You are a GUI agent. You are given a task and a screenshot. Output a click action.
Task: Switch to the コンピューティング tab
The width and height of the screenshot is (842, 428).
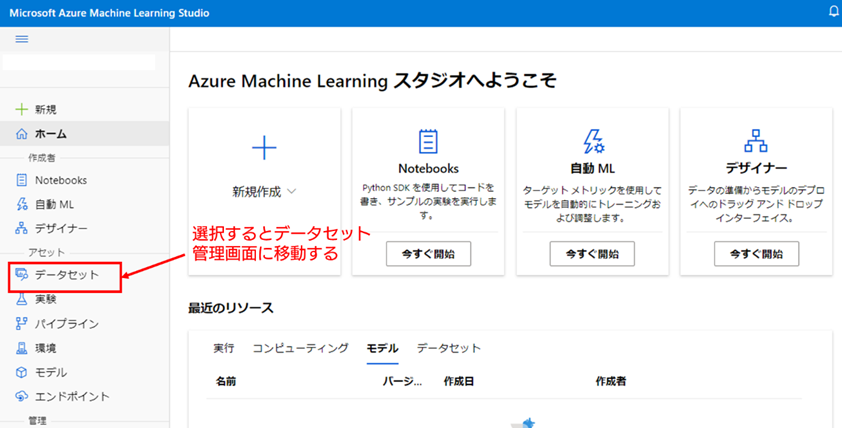tap(301, 348)
